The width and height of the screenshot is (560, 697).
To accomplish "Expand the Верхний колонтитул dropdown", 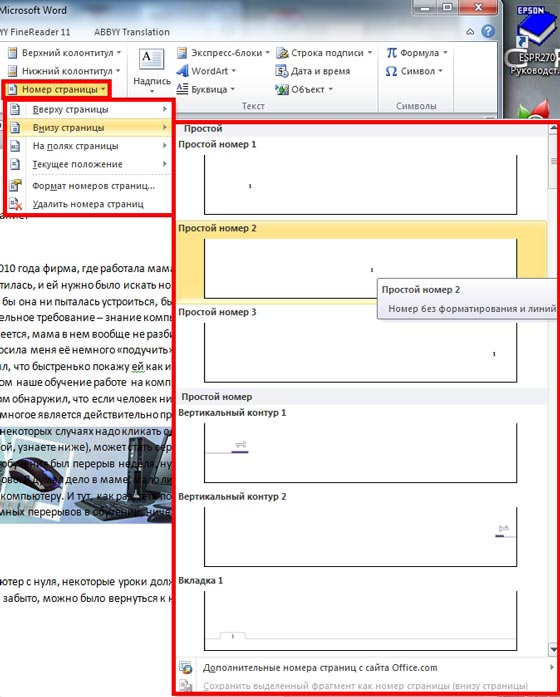I will (119, 53).
